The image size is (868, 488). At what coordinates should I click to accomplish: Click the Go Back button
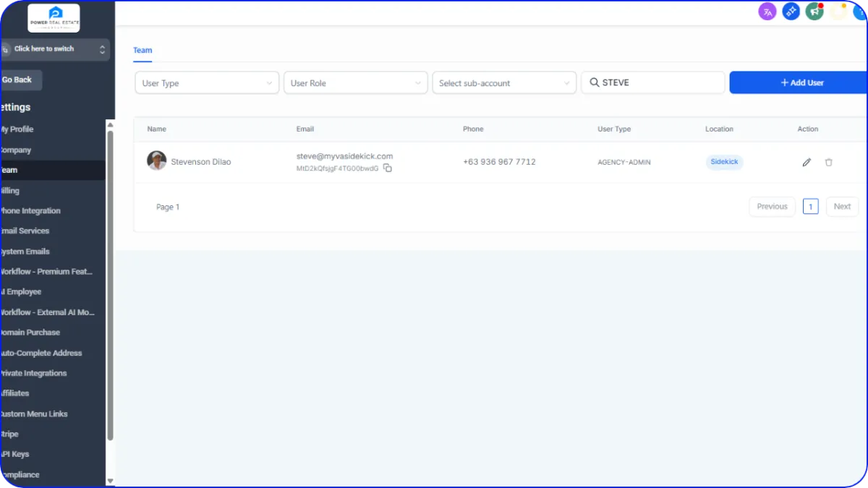tap(21, 80)
